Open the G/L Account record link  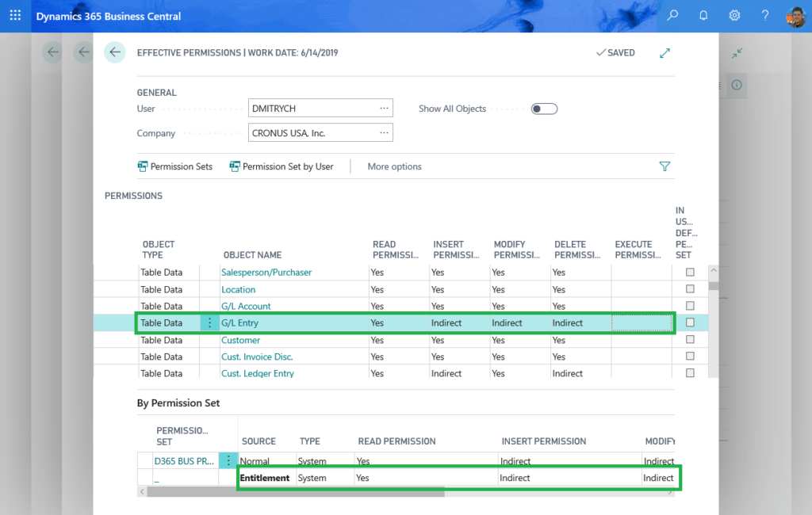(x=245, y=306)
